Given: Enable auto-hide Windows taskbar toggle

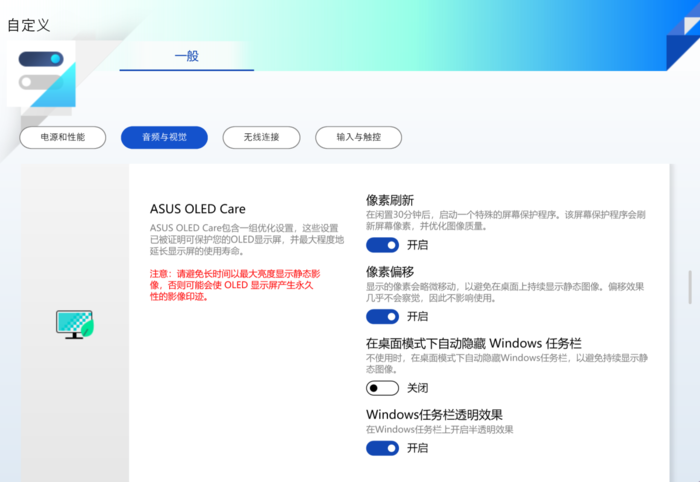Looking at the screenshot, I should tap(383, 388).
